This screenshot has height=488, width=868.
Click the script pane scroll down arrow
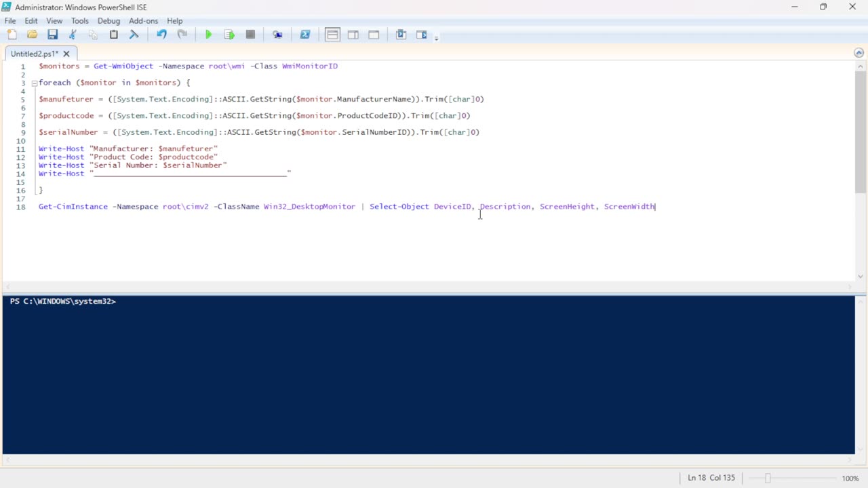pos(861,276)
